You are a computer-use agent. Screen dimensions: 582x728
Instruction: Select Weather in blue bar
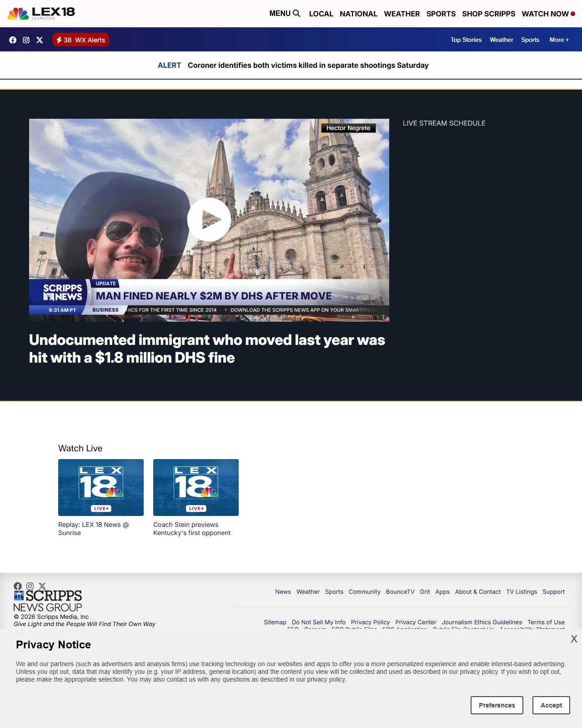(x=502, y=40)
